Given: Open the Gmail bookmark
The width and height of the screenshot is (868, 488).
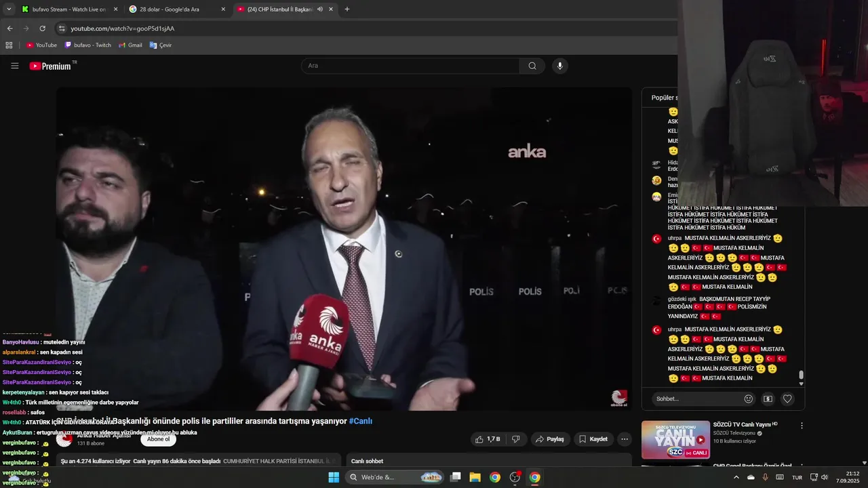Looking at the screenshot, I should [130, 45].
